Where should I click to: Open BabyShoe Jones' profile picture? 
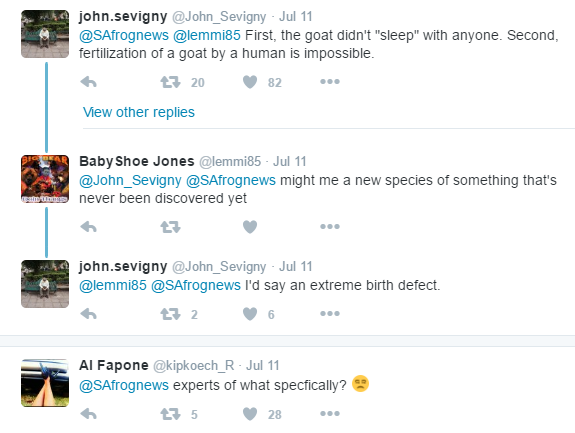tap(45, 179)
